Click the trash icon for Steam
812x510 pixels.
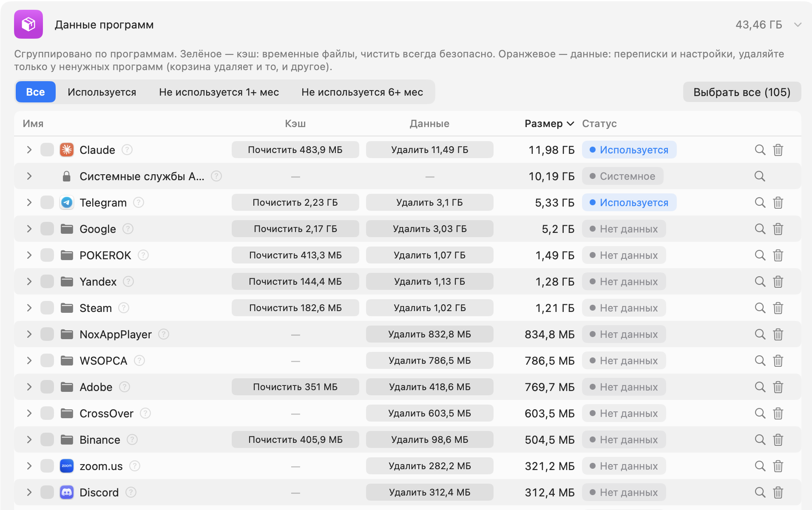[778, 308]
